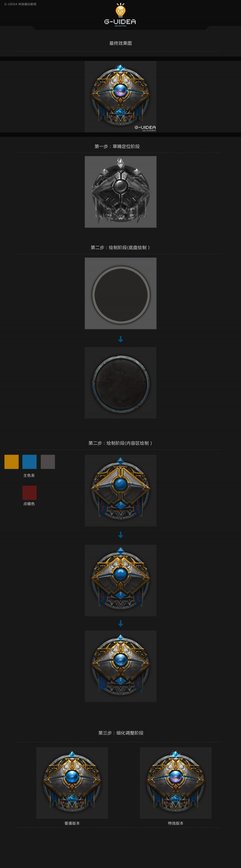This screenshot has height=868, width=241.
Task: Click the arrow above third colored emblem
Action: 120,623
